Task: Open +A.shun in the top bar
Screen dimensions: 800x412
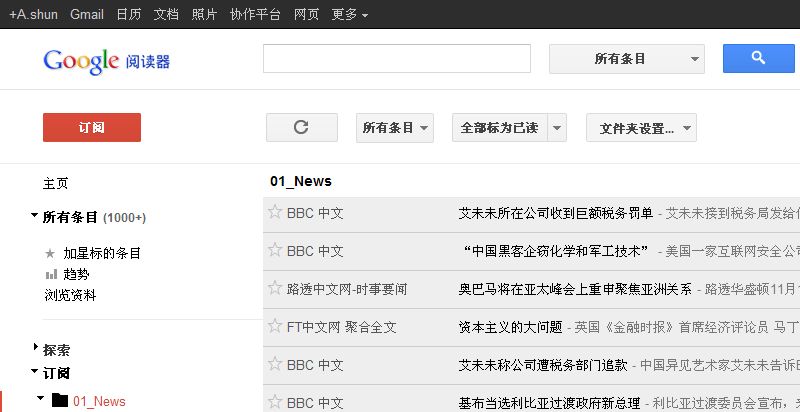Action: [x=34, y=15]
